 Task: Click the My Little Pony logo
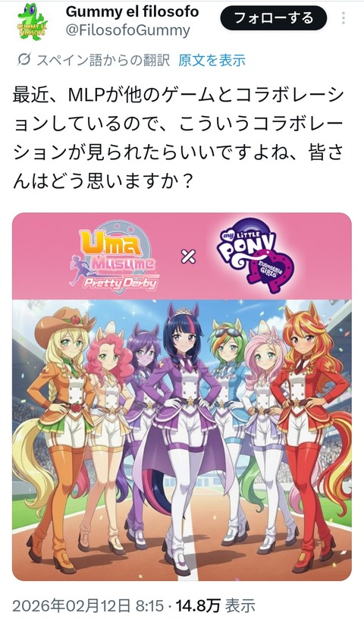tap(256, 256)
